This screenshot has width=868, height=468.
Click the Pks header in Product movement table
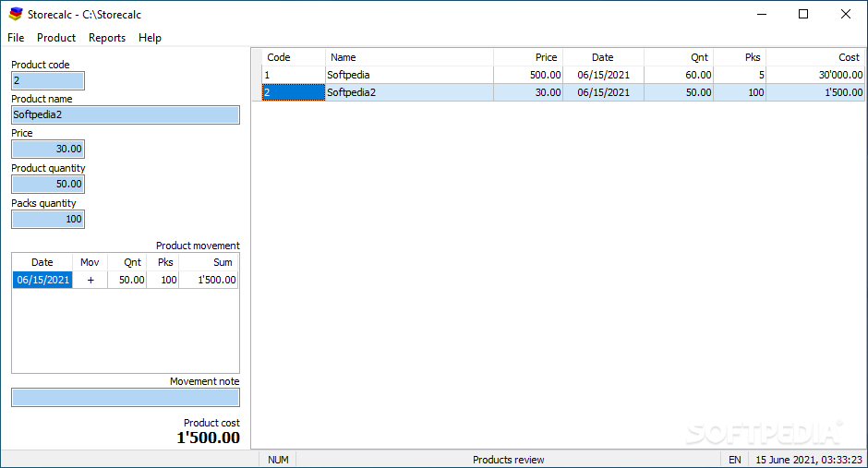coord(163,262)
